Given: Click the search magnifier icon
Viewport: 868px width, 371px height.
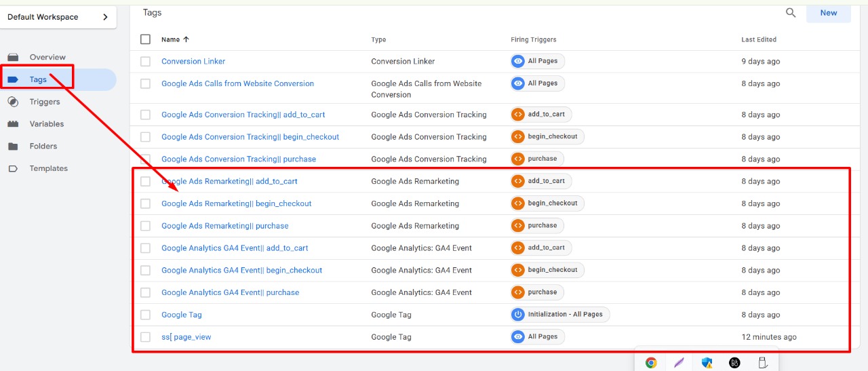Looking at the screenshot, I should click(791, 13).
